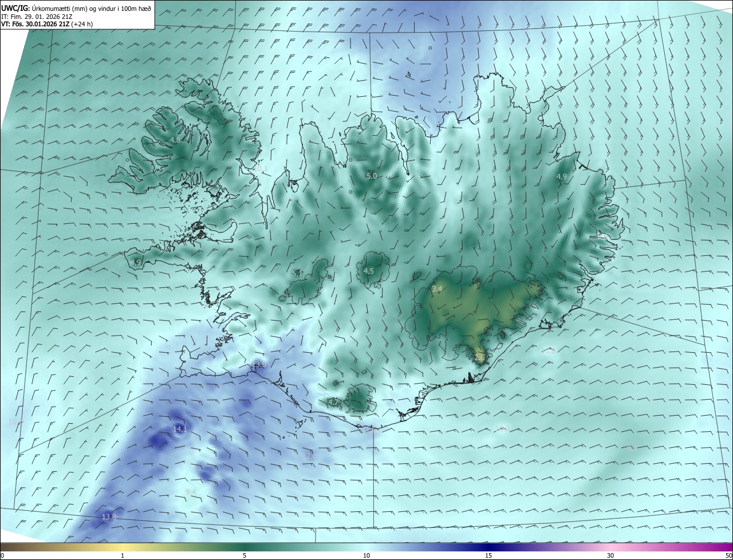Click the 13.8 value label on the map
This screenshot has height=560, width=733.
point(109,516)
